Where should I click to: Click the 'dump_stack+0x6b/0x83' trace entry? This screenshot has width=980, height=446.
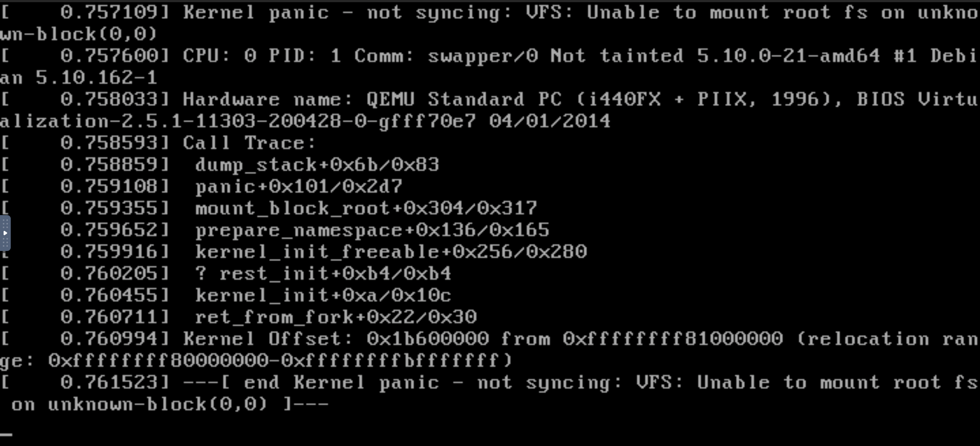pyautogui.click(x=317, y=165)
